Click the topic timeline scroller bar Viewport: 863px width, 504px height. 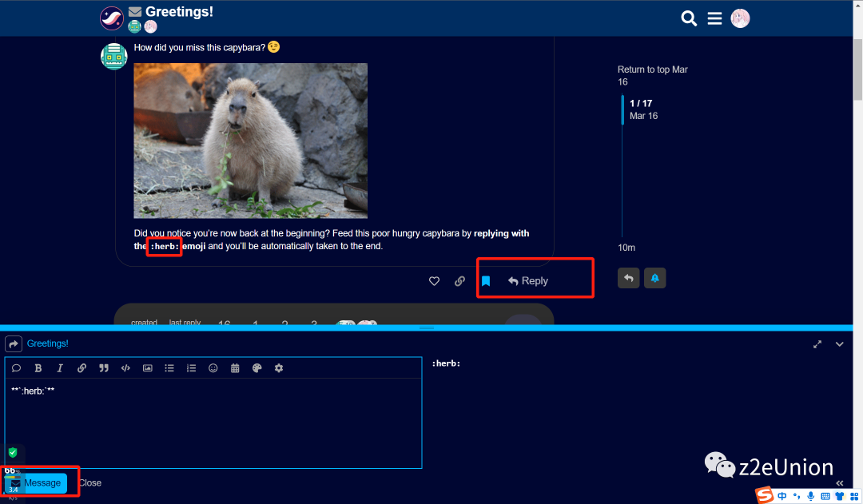pyautogui.click(x=623, y=110)
